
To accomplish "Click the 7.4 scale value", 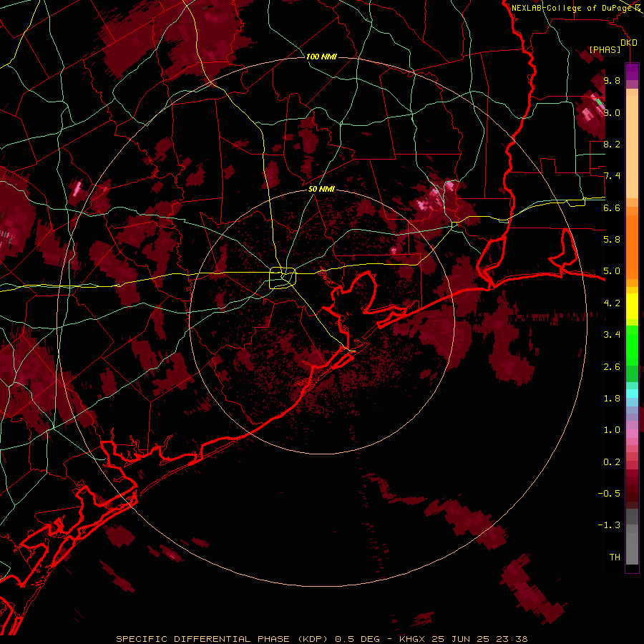I will click(x=612, y=176).
